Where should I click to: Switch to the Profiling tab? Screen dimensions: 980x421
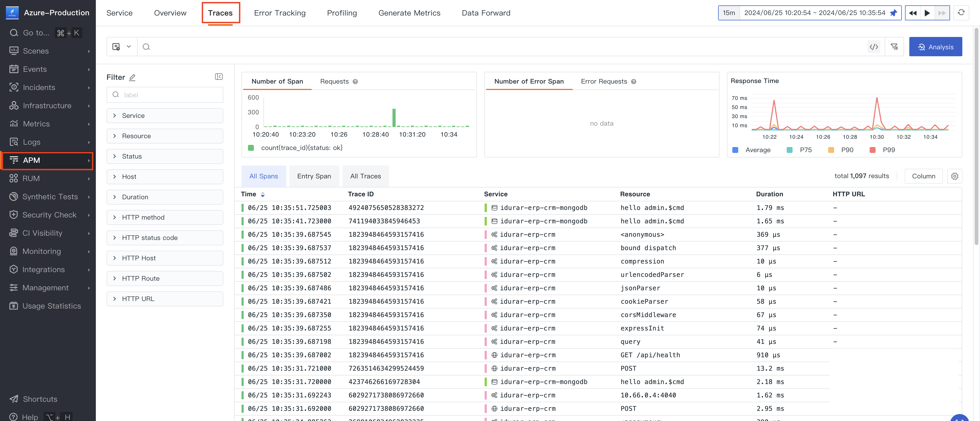pyautogui.click(x=342, y=13)
